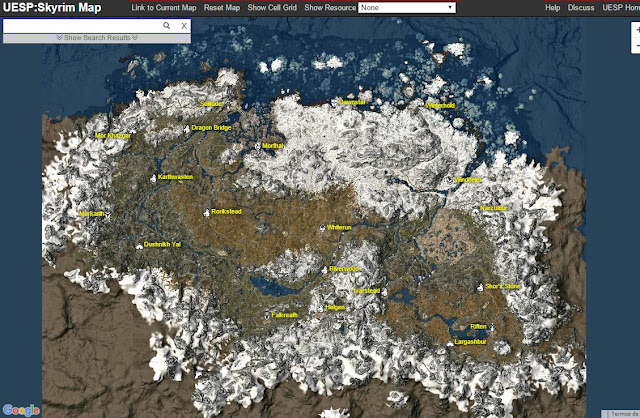This screenshot has width=640, height=418.
Task: Click the Shor's Stone marker icon
Action: click(x=480, y=287)
